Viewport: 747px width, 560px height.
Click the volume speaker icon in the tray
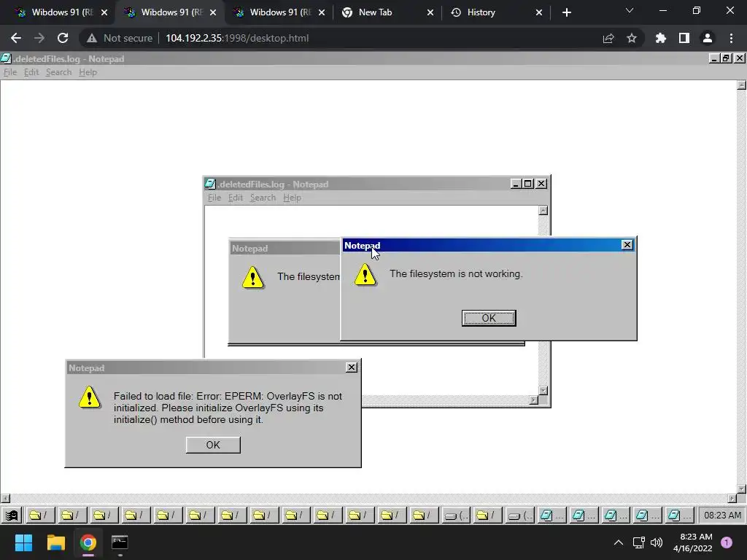coord(657,542)
